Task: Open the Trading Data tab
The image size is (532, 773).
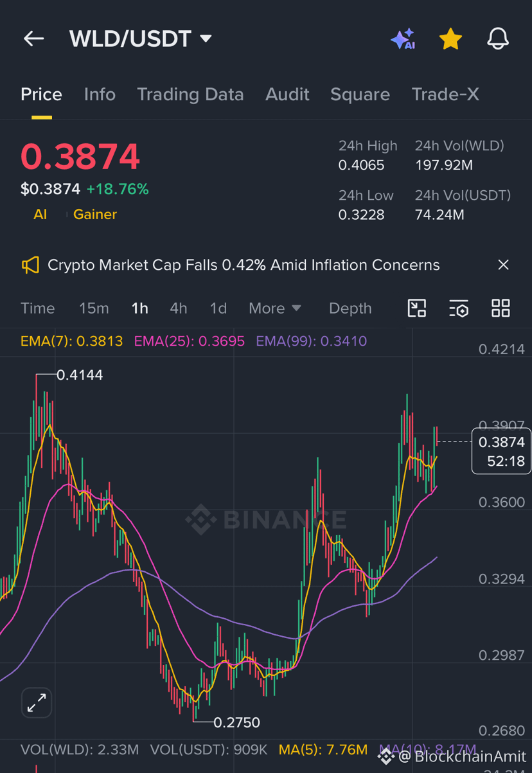Action: pos(190,94)
